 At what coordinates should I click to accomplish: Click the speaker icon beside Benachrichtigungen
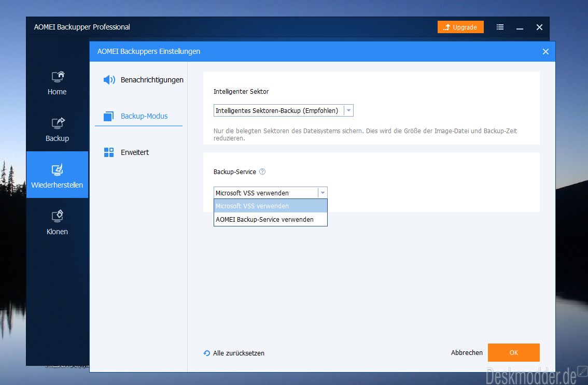pyautogui.click(x=109, y=80)
